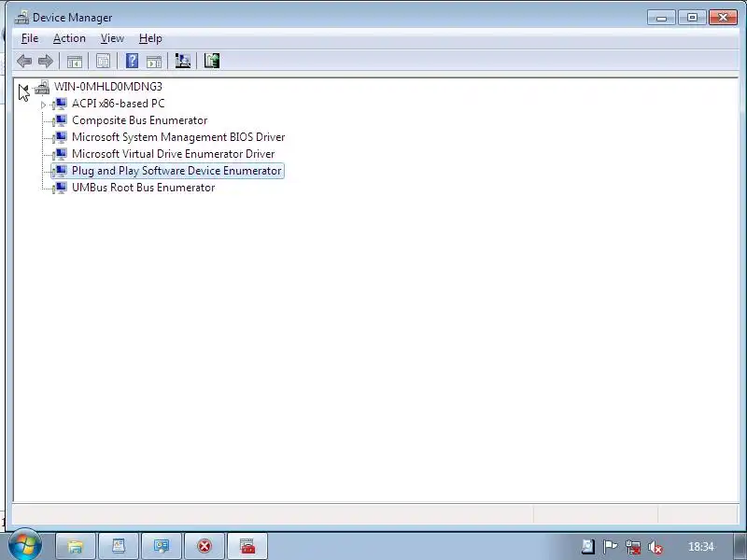The width and height of the screenshot is (747, 560).
Task: Click the device icon of Composite Bus Enumerator
Action: point(60,120)
